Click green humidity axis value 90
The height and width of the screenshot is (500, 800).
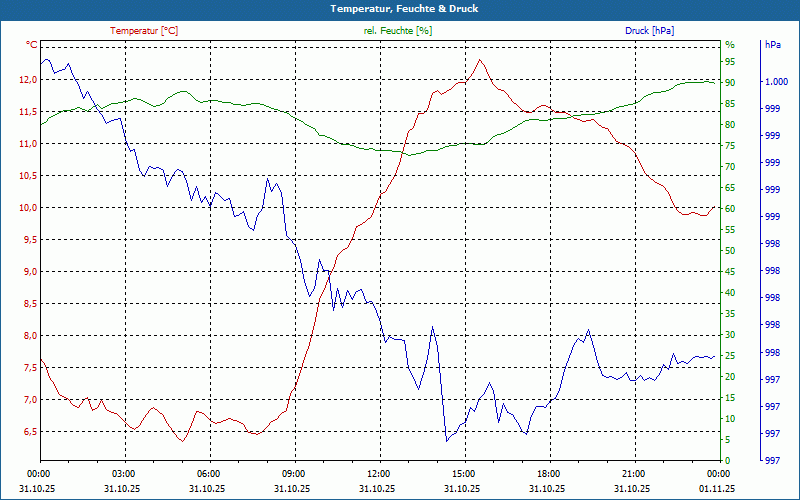click(730, 83)
